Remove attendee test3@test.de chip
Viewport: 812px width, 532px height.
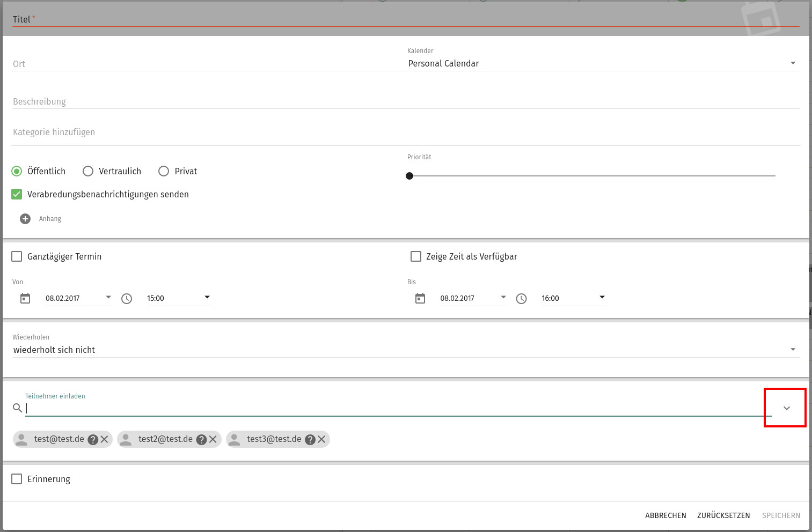point(321,439)
